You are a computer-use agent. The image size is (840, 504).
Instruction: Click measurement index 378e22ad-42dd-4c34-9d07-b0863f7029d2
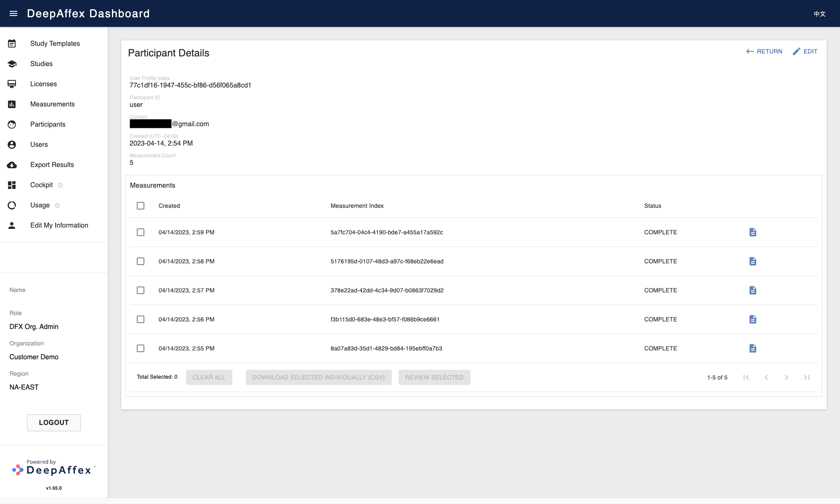(x=387, y=290)
